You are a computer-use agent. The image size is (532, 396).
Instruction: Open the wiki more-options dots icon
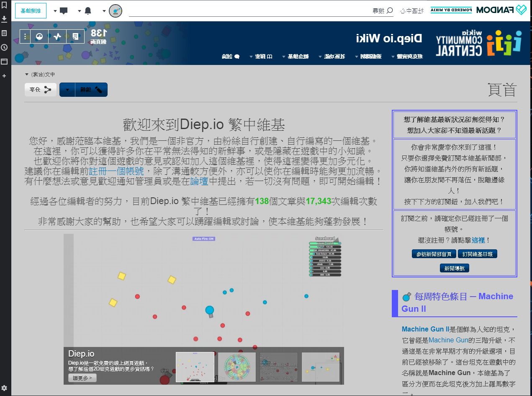point(25,36)
